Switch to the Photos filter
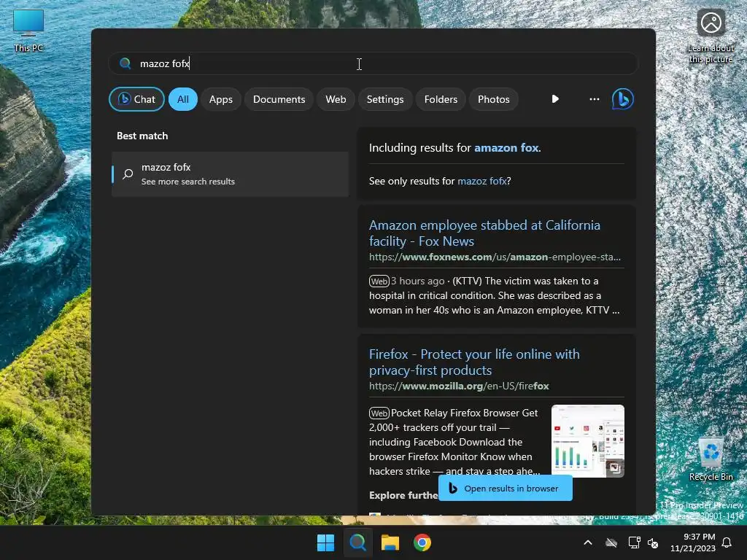Image resolution: width=747 pixels, height=560 pixels. click(494, 99)
